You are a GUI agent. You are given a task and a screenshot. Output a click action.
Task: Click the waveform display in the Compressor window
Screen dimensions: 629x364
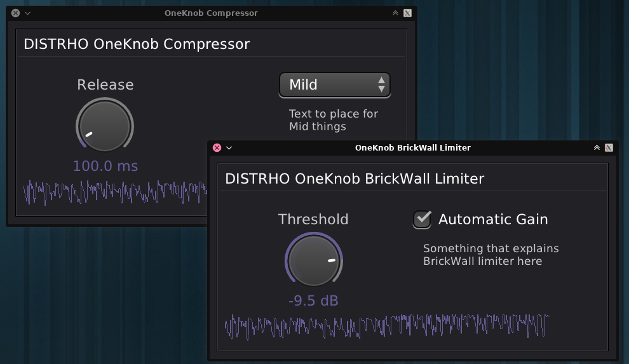115,192
